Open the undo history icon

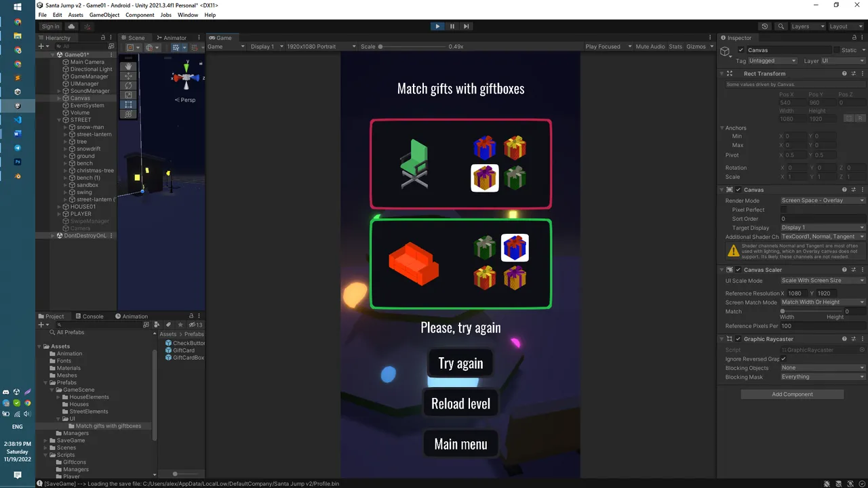(x=765, y=26)
